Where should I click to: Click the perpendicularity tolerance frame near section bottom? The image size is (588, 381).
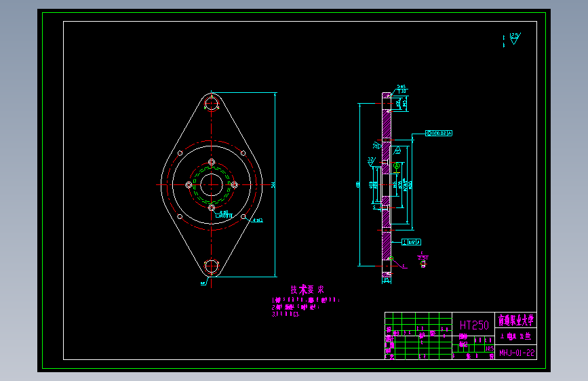(x=412, y=242)
